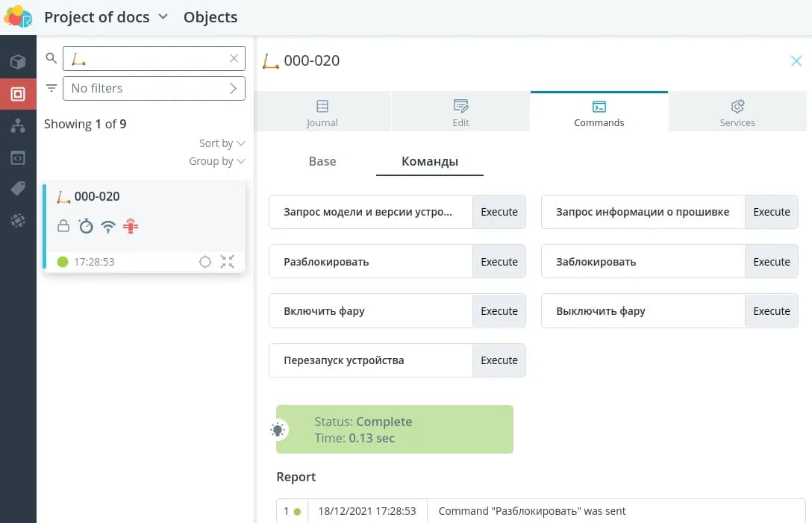
Task: Open the Services tab
Action: click(737, 113)
